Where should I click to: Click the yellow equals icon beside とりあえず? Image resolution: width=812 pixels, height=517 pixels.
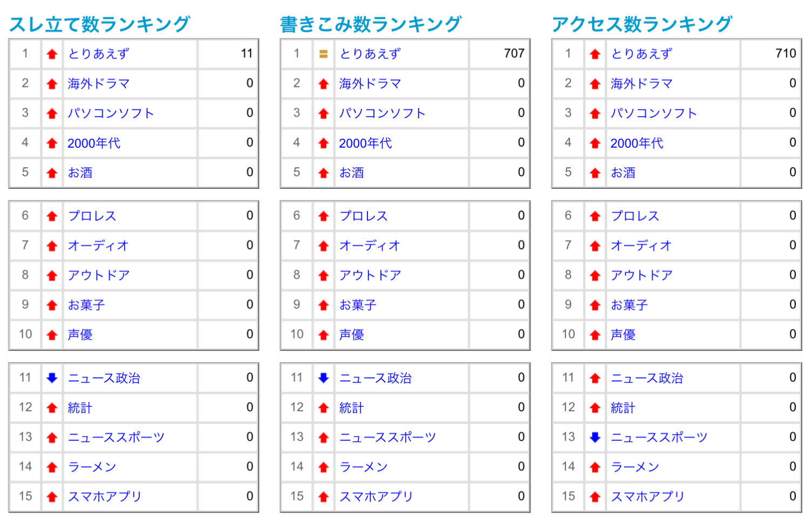(x=323, y=54)
